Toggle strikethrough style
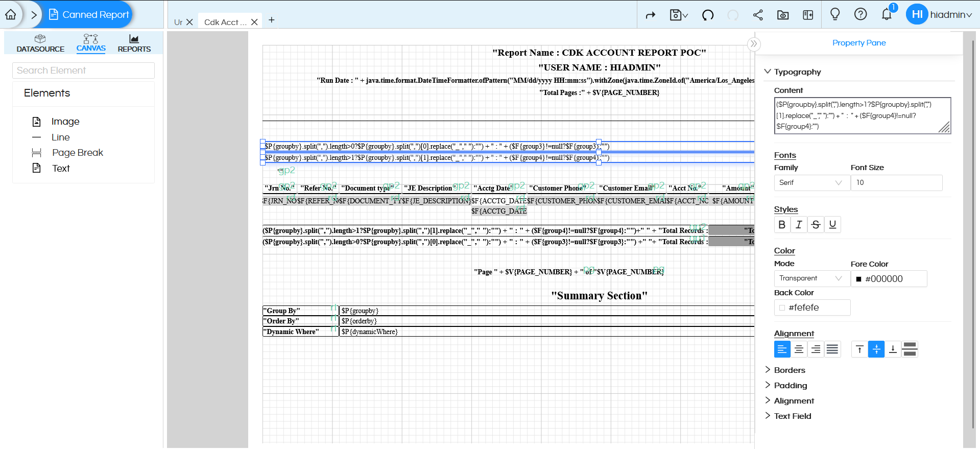 (816, 225)
